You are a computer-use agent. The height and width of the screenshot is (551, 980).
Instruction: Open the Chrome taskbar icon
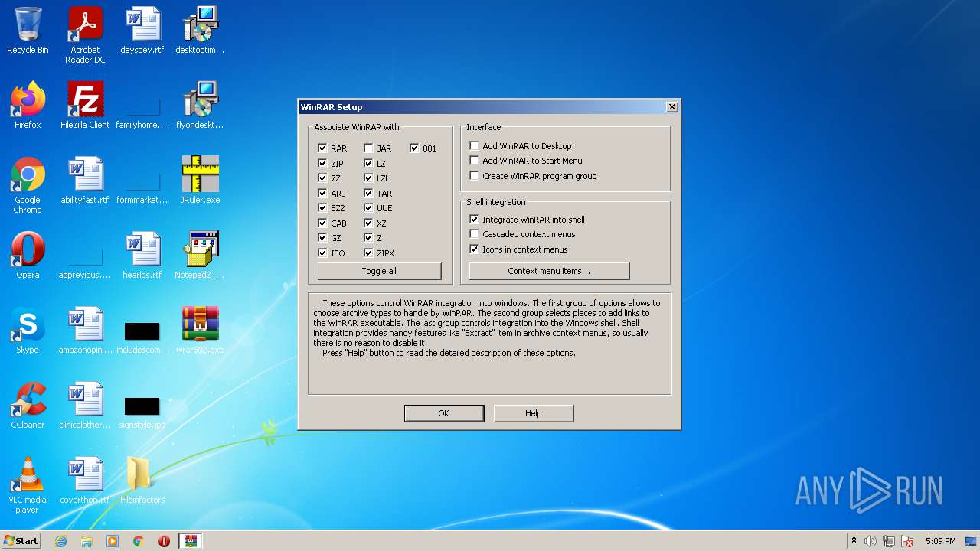(x=139, y=541)
